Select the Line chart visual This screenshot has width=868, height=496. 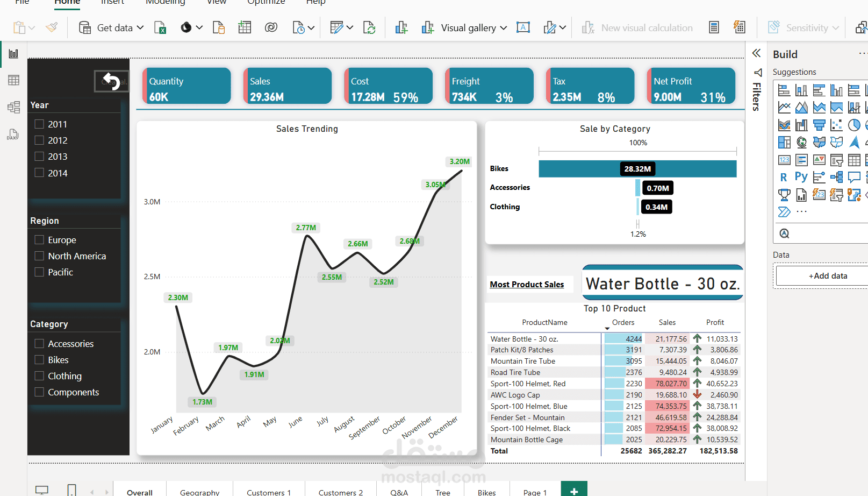[x=784, y=108]
